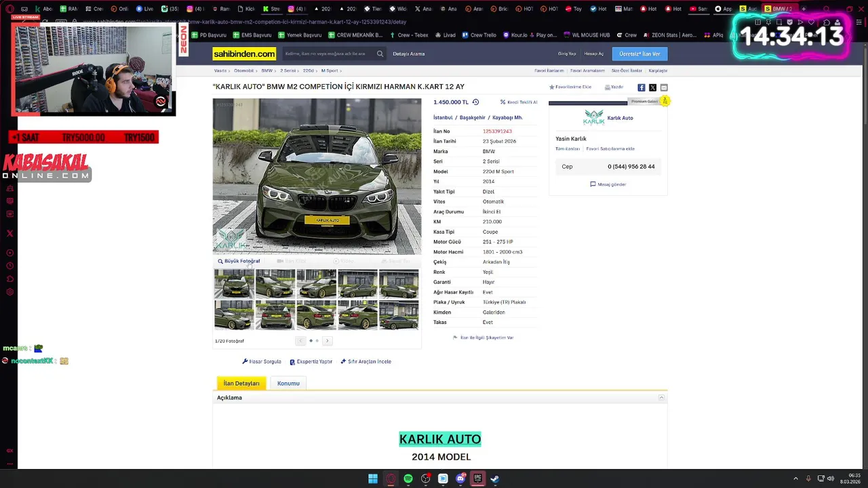Viewport: 868px width, 488px height.
Task: Select the İlan Detayları tab
Action: [x=241, y=384]
